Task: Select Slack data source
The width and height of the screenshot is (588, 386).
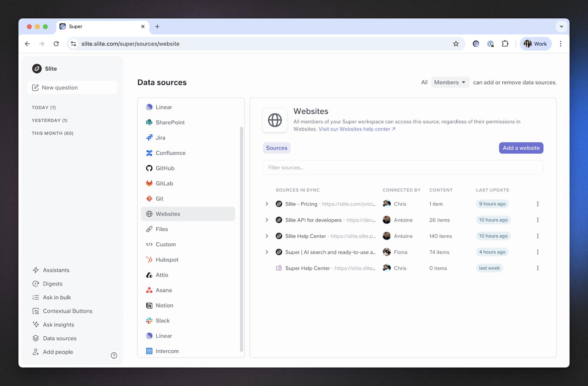Action: [188, 321]
